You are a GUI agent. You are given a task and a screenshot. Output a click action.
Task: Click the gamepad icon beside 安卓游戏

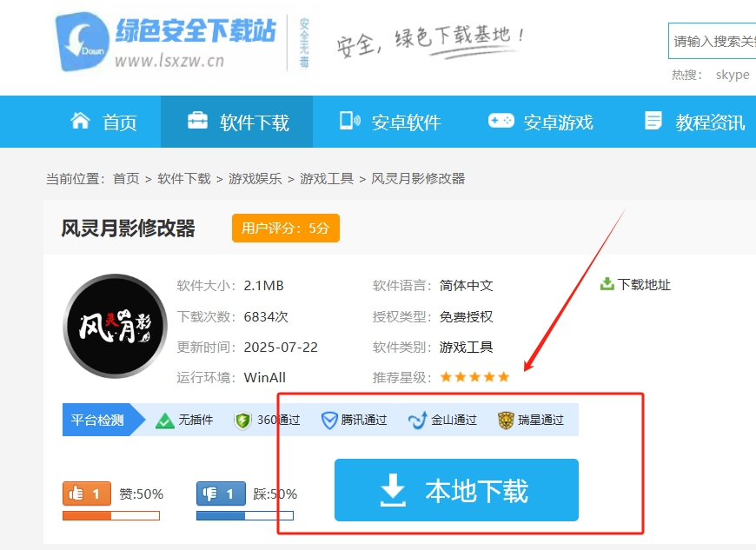(501, 121)
